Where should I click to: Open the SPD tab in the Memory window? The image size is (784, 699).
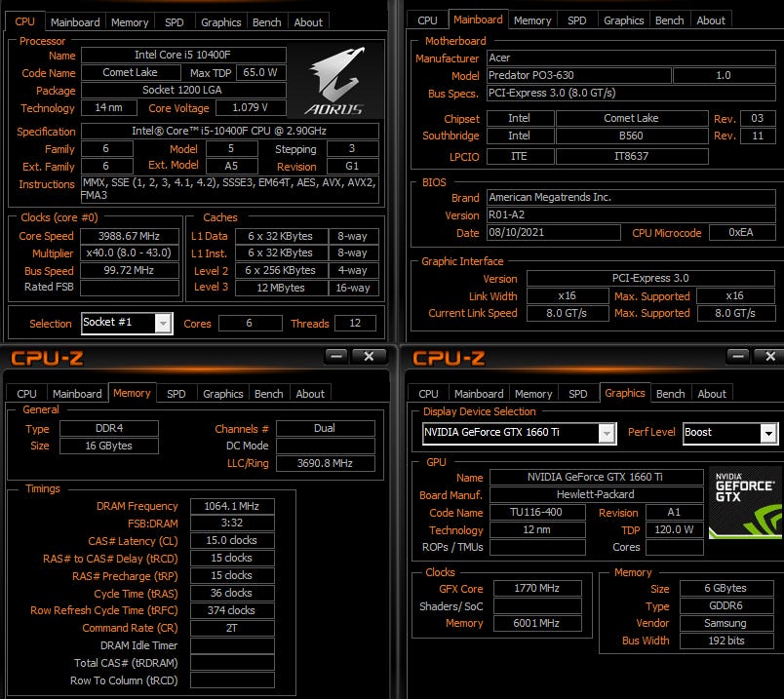point(176,394)
